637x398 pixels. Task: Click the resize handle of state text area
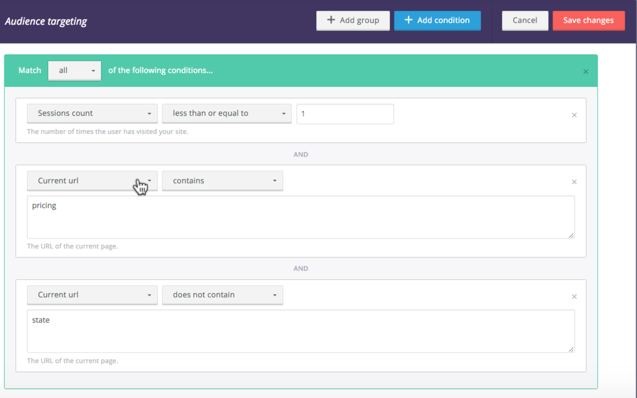(571, 350)
